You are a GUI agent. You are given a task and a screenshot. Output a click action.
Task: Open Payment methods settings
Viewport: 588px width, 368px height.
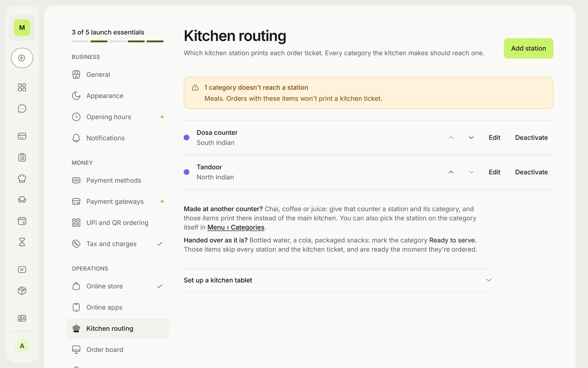[118, 180]
